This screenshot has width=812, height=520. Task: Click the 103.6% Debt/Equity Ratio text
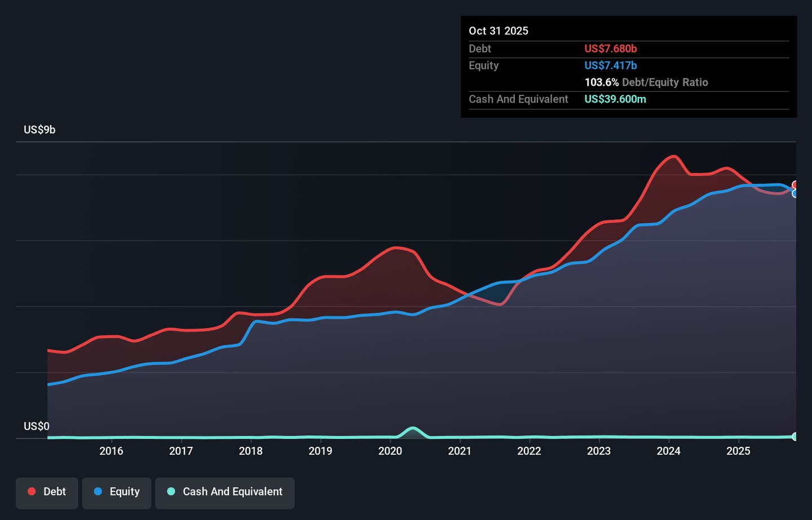tap(646, 82)
